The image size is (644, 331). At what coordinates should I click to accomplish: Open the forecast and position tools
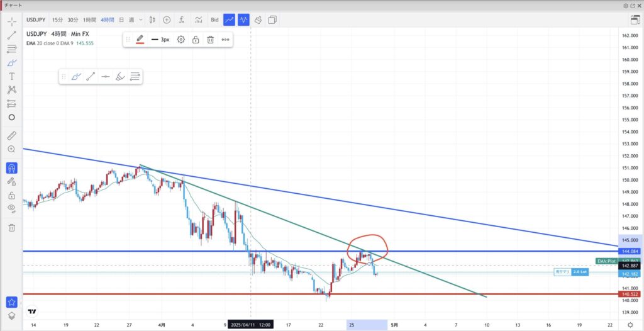point(11,104)
